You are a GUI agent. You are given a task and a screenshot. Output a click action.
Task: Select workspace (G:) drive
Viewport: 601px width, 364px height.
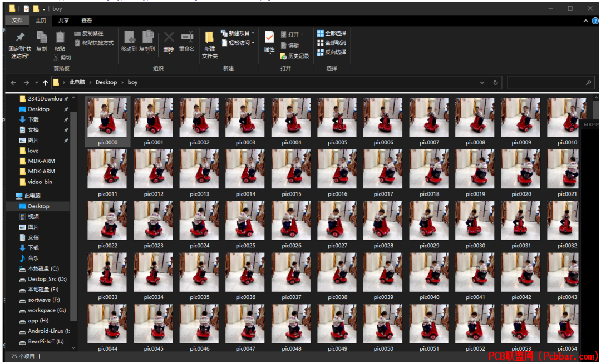47,310
